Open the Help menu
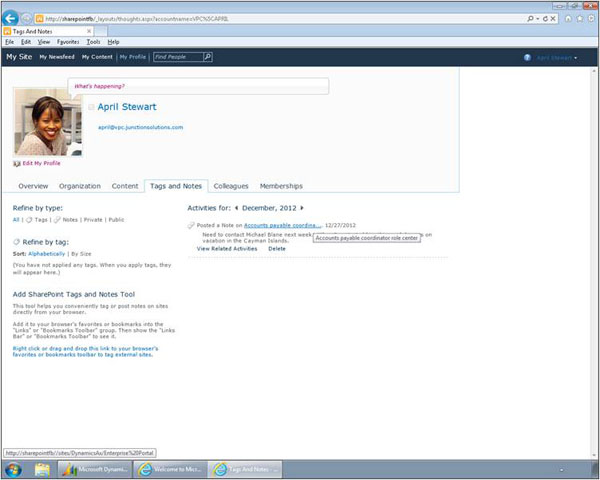600x480 pixels. tap(113, 42)
